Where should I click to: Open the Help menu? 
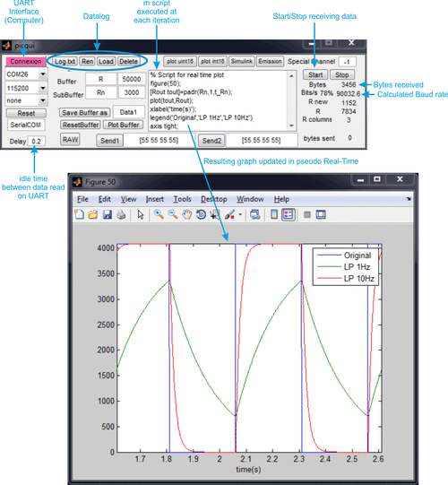tap(281, 199)
